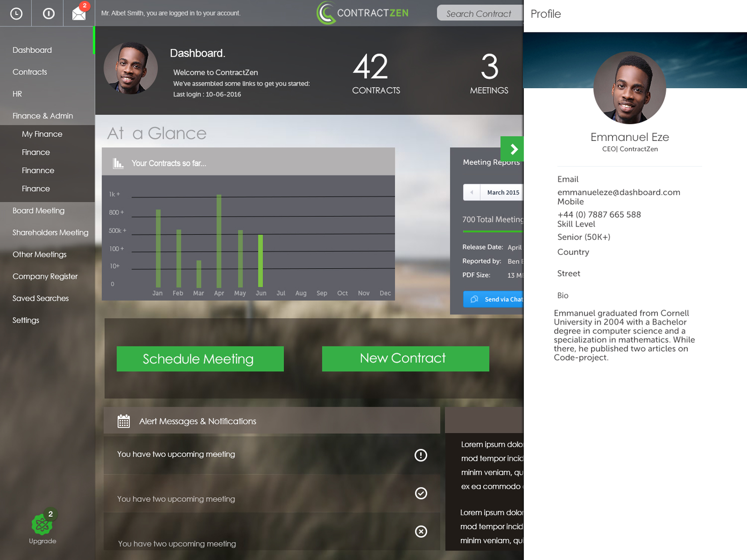
Task: Click the checkmark icon on second alert
Action: pos(421,493)
